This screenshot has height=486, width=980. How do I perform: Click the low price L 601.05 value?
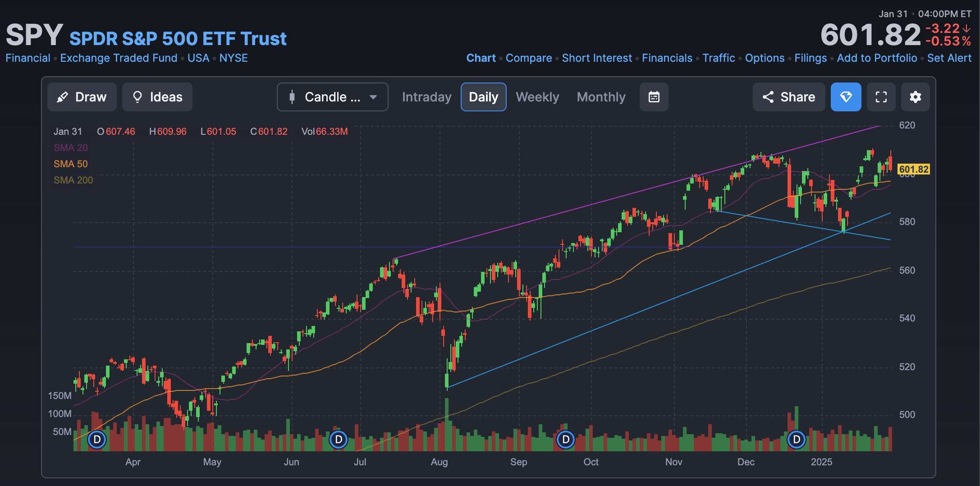pyautogui.click(x=218, y=132)
